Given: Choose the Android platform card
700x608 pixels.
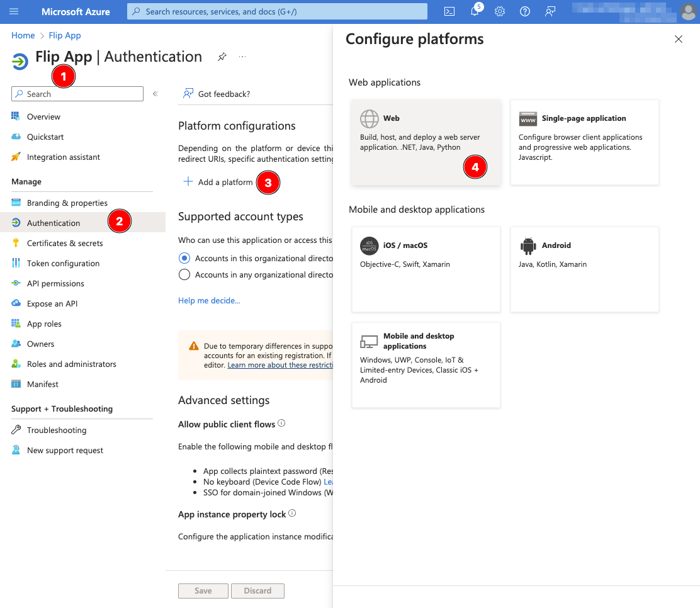Looking at the screenshot, I should coord(584,269).
